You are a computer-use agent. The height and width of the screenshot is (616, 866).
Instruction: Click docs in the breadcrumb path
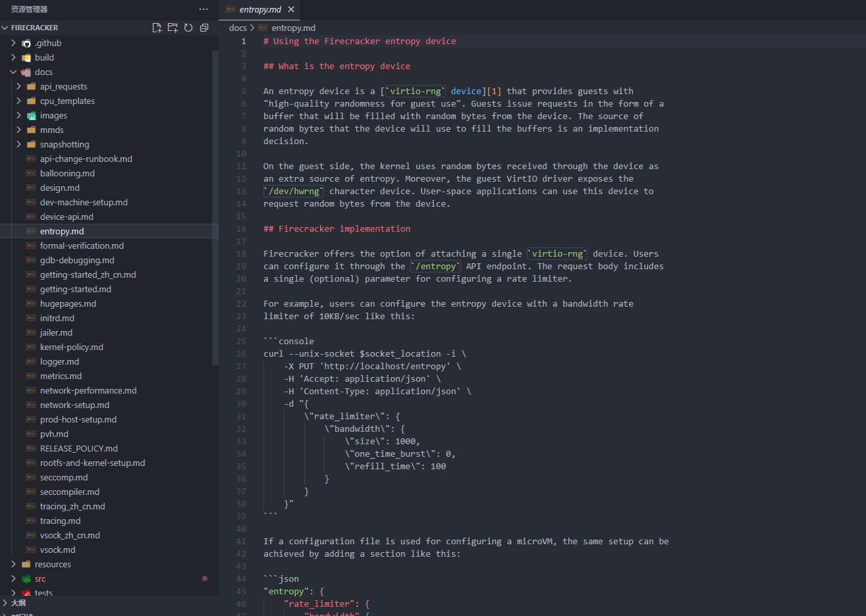click(238, 28)
